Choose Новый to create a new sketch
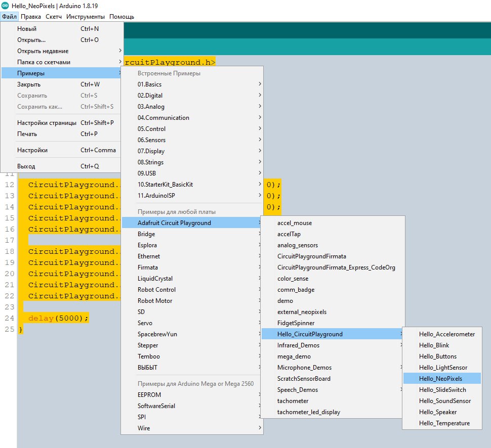 (61, 29)
